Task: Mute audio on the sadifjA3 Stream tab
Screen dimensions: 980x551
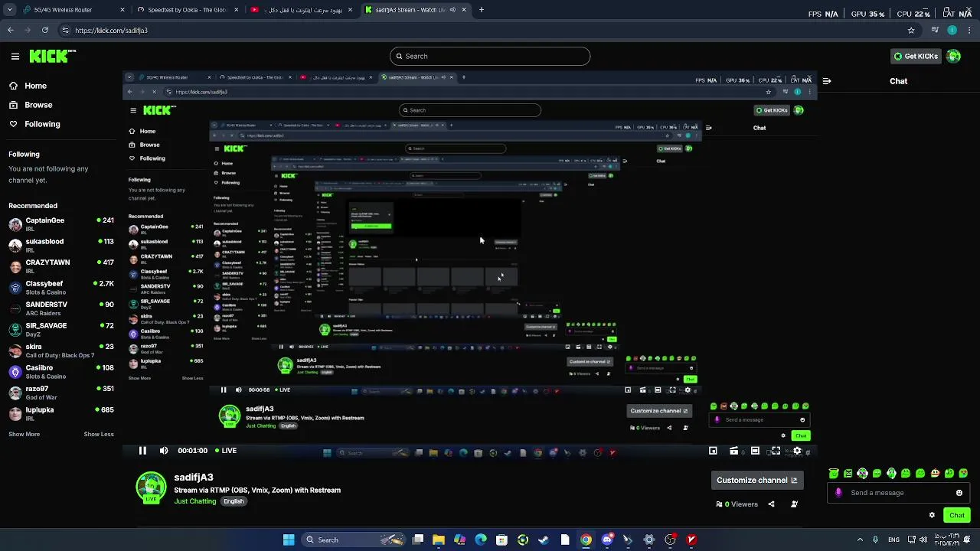Action: 452,10
